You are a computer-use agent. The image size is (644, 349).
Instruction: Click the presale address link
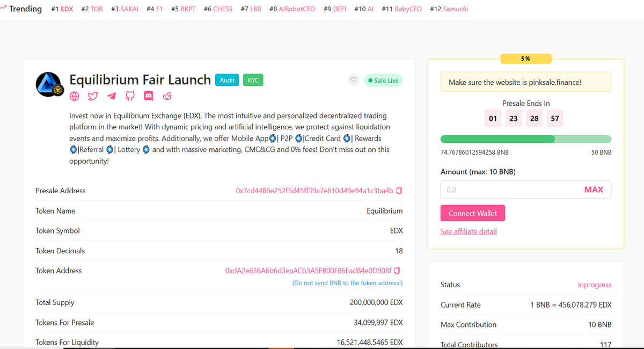click(x=314, y=191)
